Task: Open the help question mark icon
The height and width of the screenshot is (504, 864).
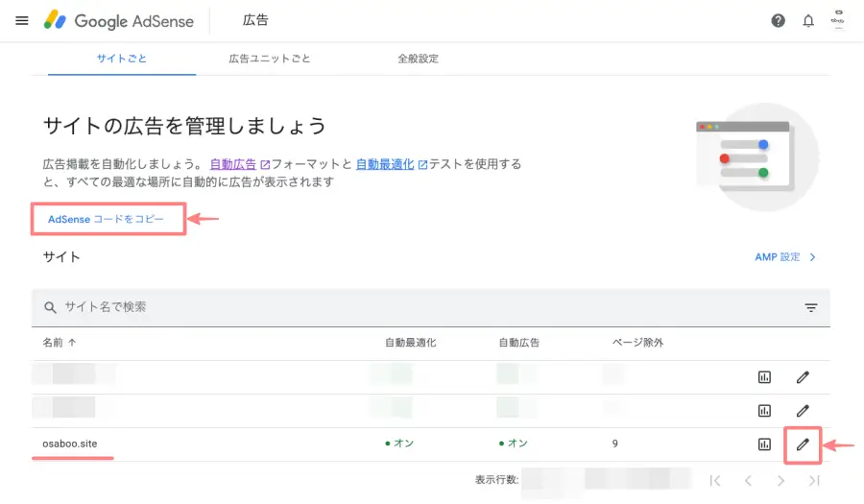Action: pyautogui.click(x=778, y=21)
